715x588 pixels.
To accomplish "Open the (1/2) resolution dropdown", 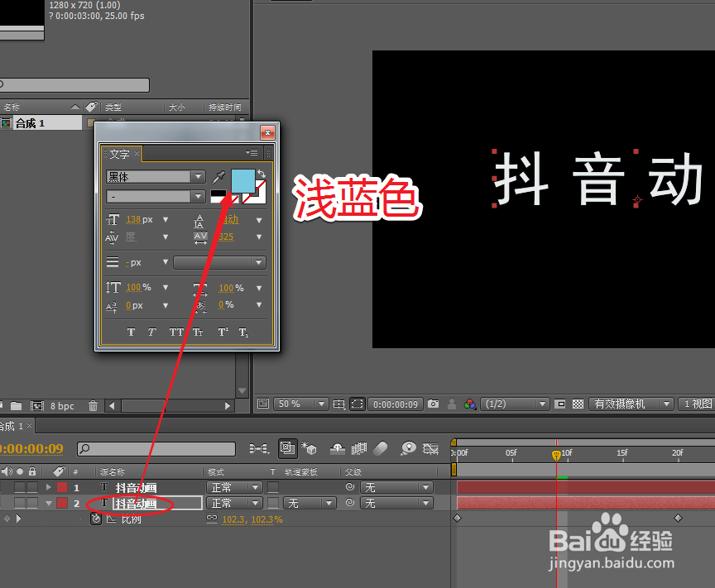I will [514, 404].
